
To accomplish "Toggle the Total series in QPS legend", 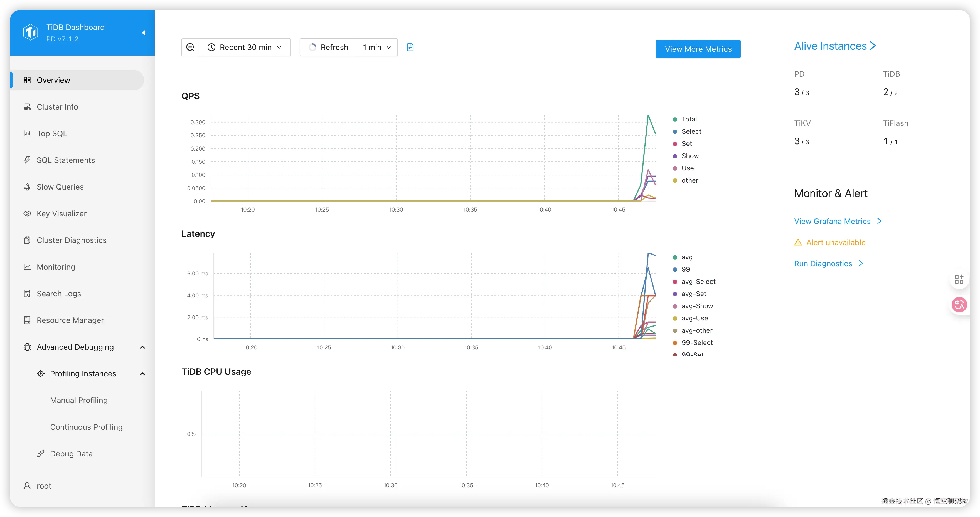I will (689, 119).
